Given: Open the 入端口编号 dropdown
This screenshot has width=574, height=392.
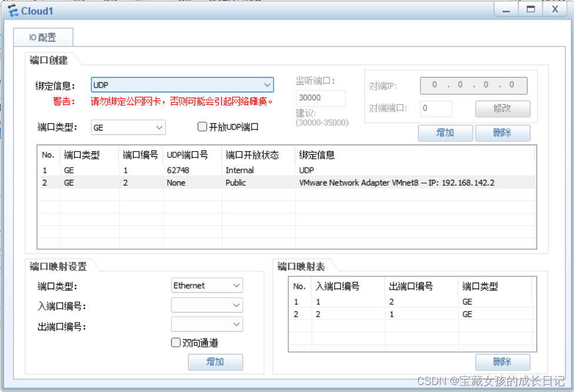Looking at the screenshot, I should pyautogui.click(x=207, y=305).
